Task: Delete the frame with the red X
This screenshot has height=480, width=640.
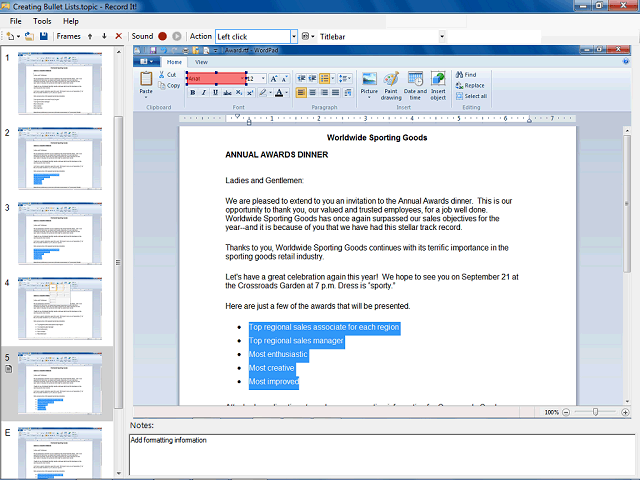Action: click(x=119, y=36)
